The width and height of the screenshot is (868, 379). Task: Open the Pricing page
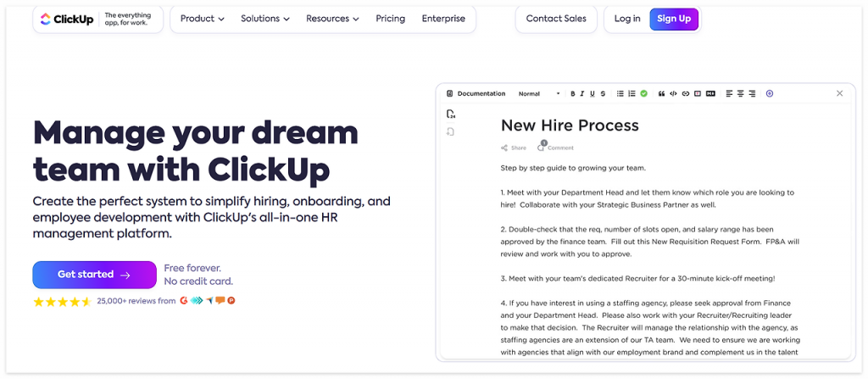tap(390, 19)
